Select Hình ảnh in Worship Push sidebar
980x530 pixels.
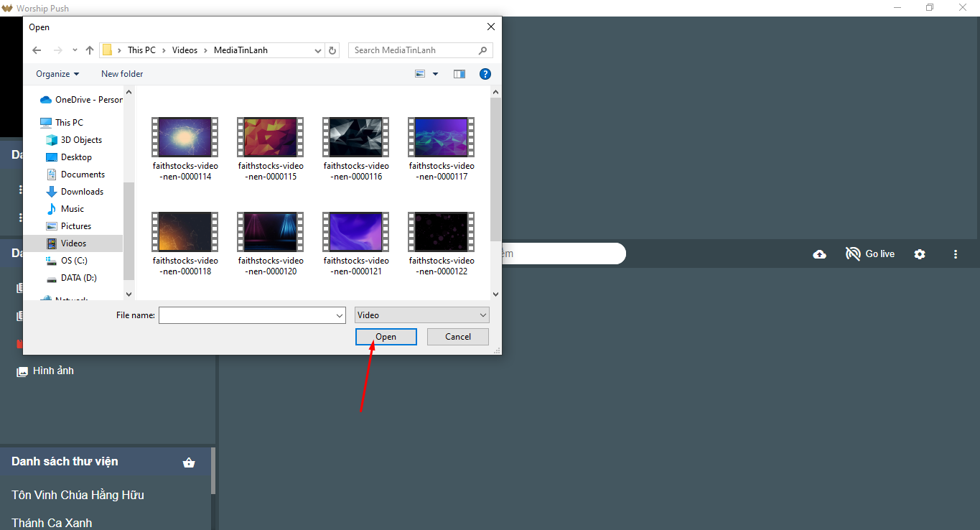(x=45, y=371)
